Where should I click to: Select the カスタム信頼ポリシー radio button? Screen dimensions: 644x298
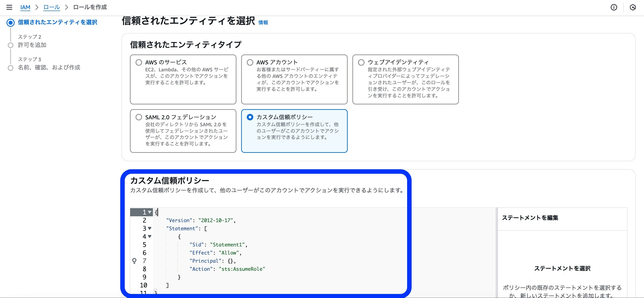250,117
